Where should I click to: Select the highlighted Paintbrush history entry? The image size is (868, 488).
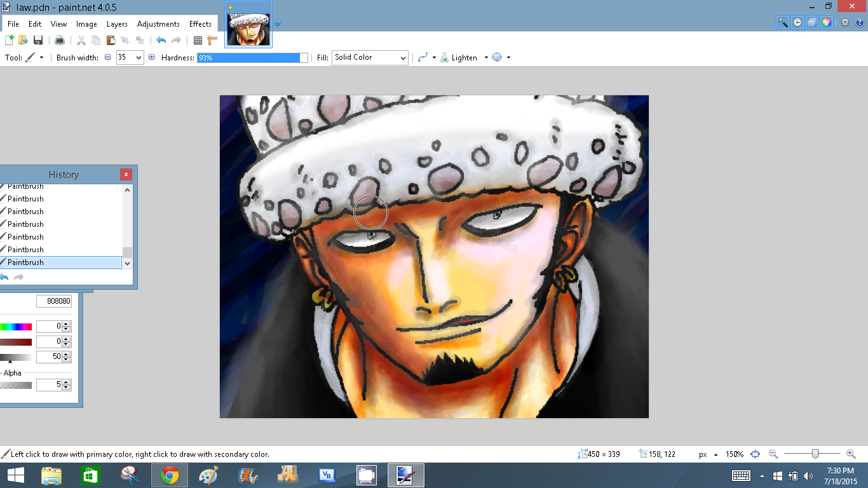[60, 262]
